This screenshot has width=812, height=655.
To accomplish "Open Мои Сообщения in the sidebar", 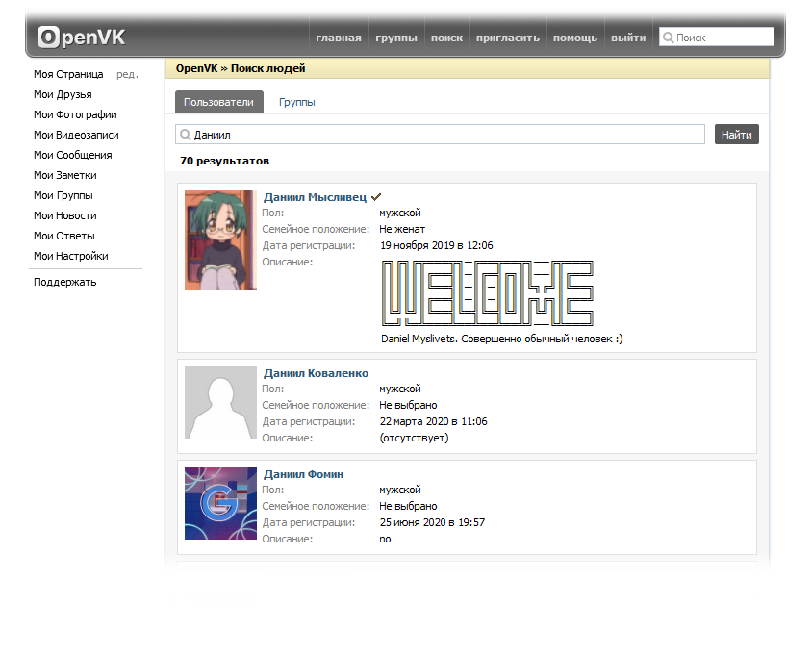I will click(x=72, y=155).
